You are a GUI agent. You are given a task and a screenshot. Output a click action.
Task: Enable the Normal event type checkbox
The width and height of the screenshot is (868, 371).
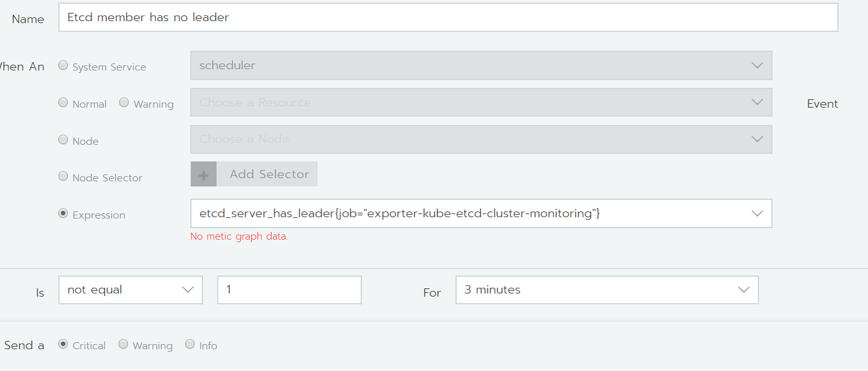63,102
